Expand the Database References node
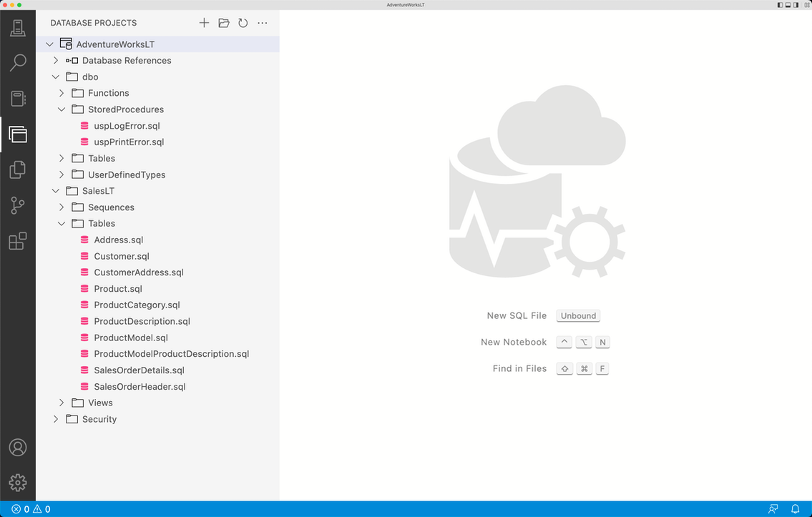Image resolution: width=812 pixels, height=517 pixels. tap(56, 60)
